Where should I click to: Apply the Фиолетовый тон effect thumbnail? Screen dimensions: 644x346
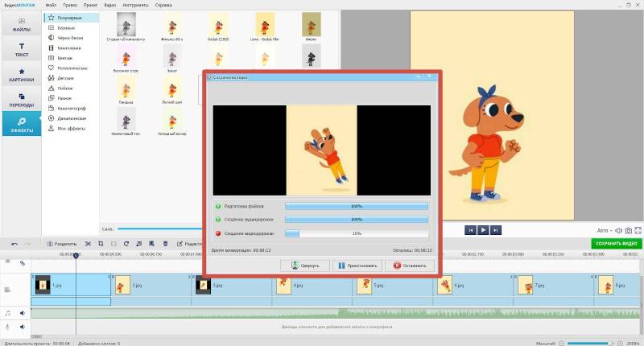pos(126,119)
